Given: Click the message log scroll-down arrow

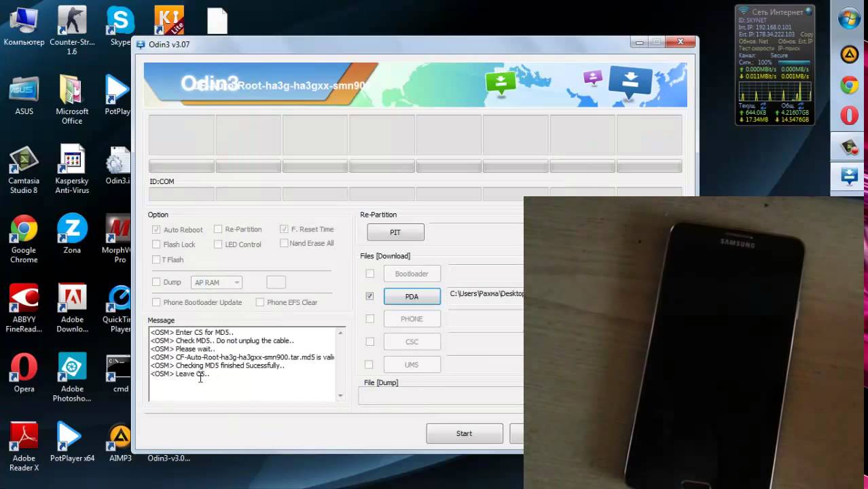Looking at the screenshot, I should 340,396.
